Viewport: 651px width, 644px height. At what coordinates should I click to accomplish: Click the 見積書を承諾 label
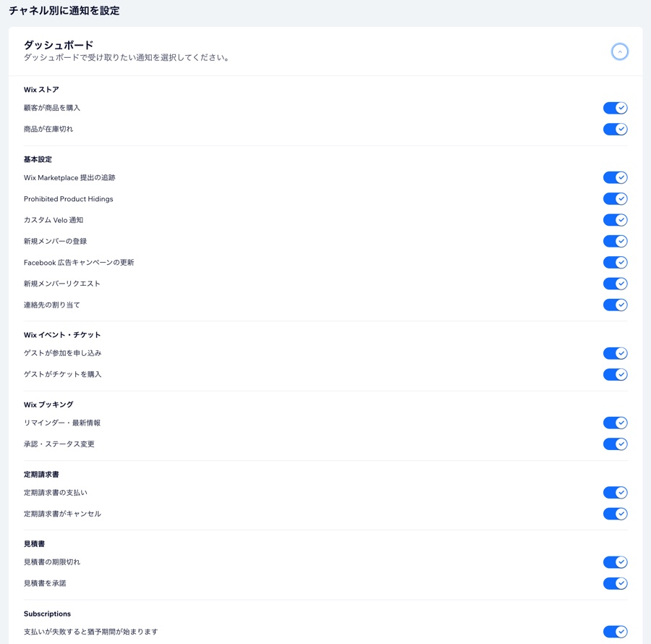click(45, 584)
